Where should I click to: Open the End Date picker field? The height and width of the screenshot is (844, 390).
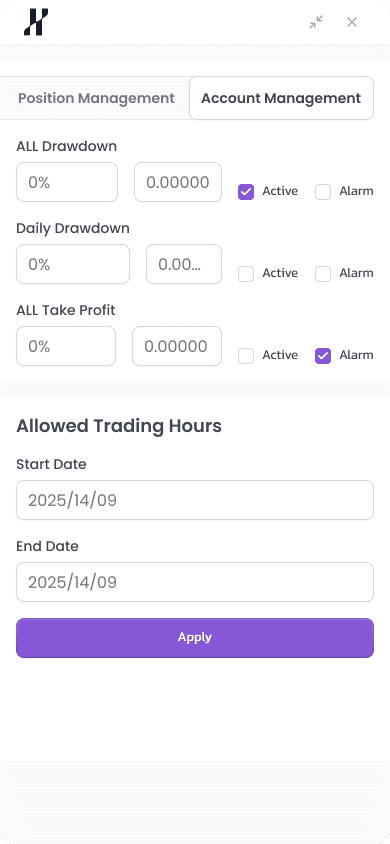[x=195, y=582]
